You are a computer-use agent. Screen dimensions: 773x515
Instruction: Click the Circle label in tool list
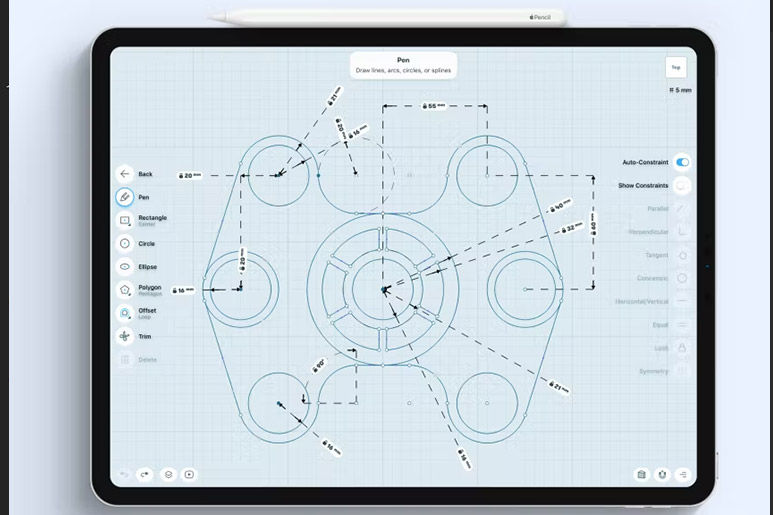[146, 243]
